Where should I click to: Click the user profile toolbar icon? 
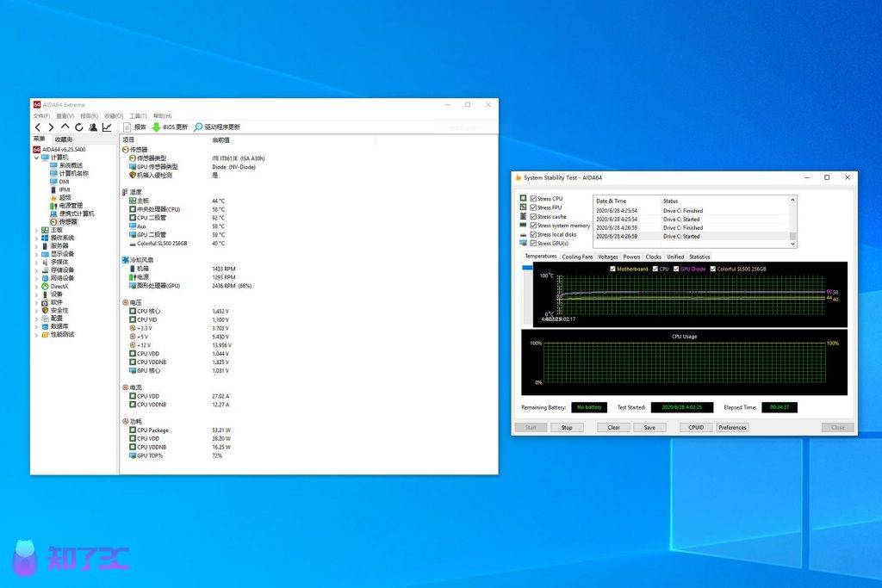pyautogui.click(x=93, y=127)
